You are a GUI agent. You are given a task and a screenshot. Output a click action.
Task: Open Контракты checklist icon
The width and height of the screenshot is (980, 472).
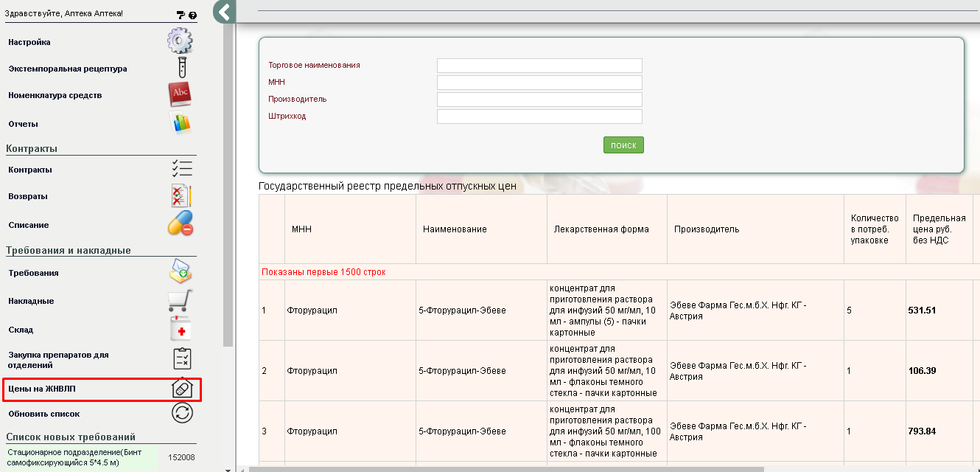[x=181, y=169]
